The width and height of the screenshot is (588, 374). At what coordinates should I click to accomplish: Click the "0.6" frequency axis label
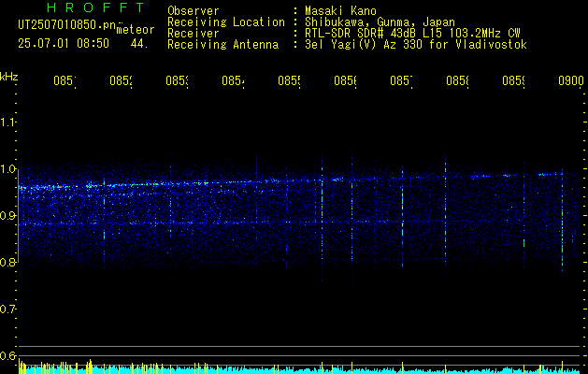coord(7,355)
